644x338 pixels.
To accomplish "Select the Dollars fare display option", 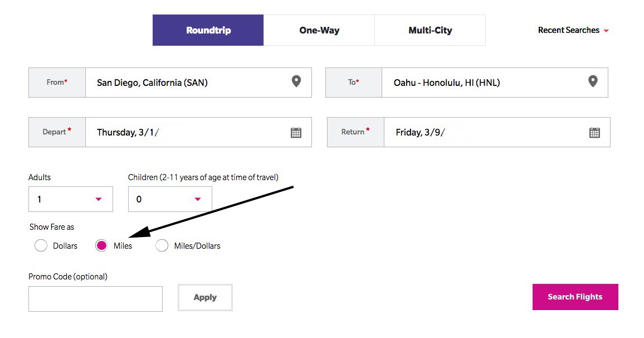I will pyautogui.click(x=41, y=245).
